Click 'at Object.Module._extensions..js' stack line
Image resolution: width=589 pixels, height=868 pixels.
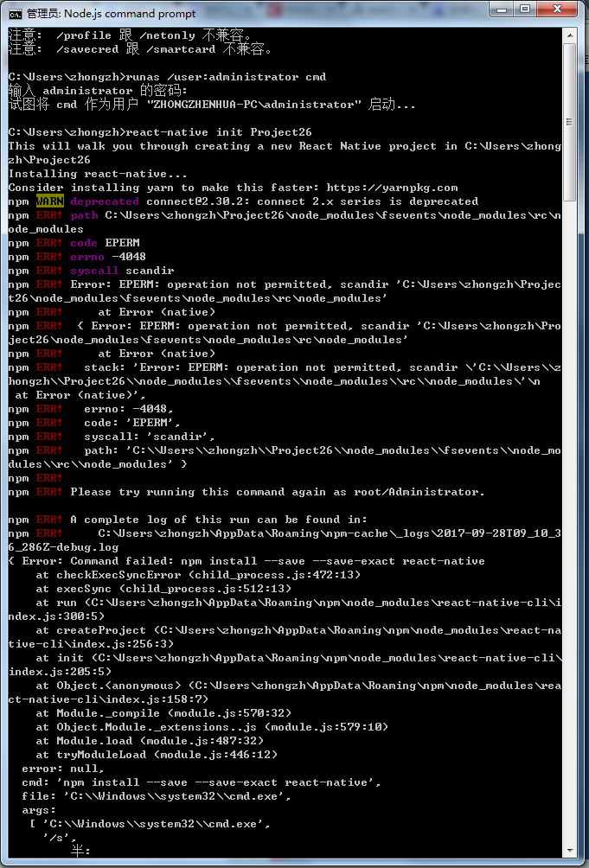click(212, 727)
